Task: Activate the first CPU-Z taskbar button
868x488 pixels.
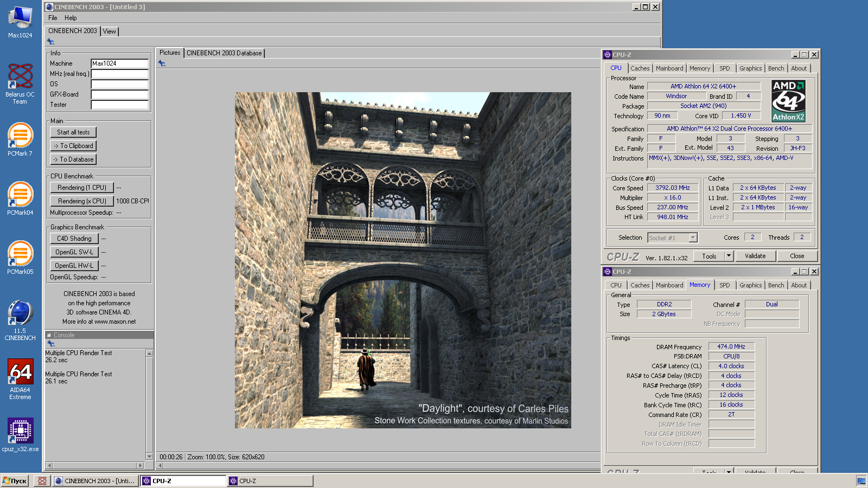Action: click(183, 481)
